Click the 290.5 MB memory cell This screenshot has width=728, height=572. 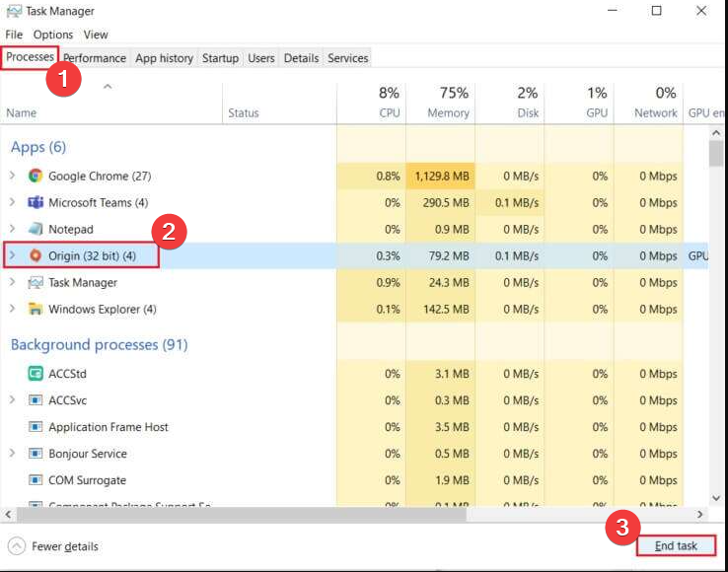coord(441,202)
